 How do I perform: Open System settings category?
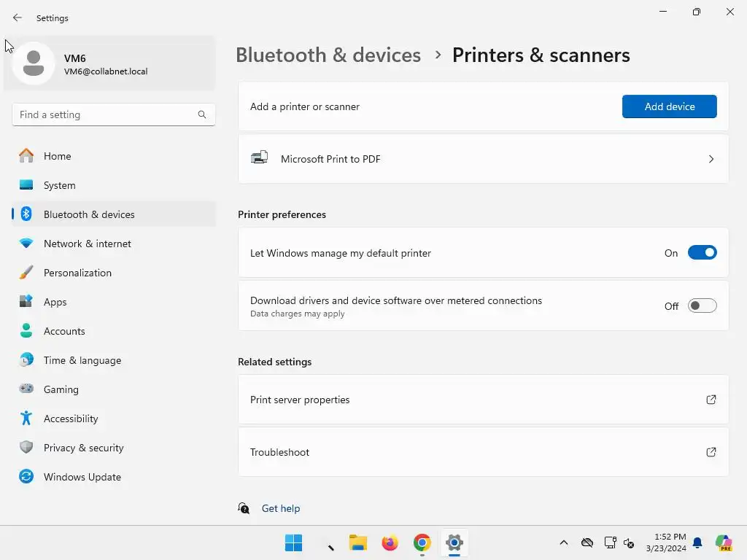click(x=114, y=184)
